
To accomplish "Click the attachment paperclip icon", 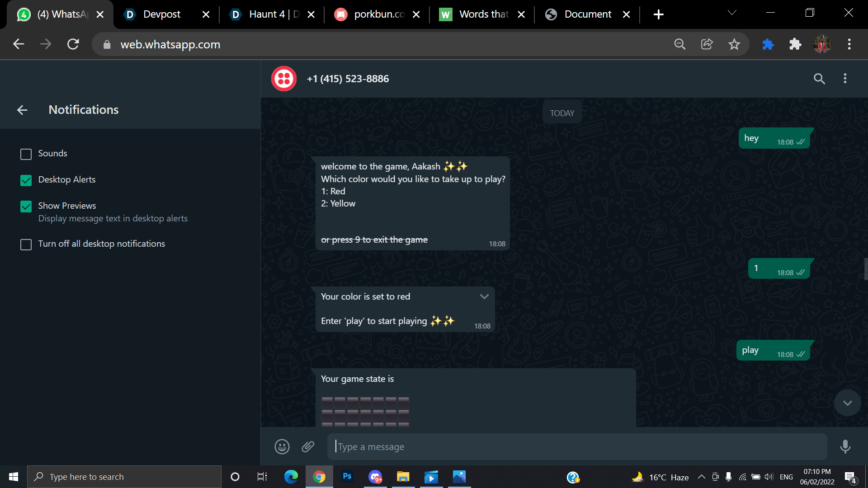I will point(308,447).
